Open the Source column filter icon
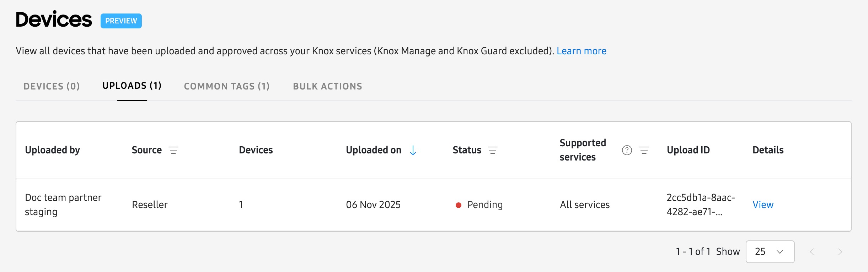 pyautogui.click(x=173, y=150)
